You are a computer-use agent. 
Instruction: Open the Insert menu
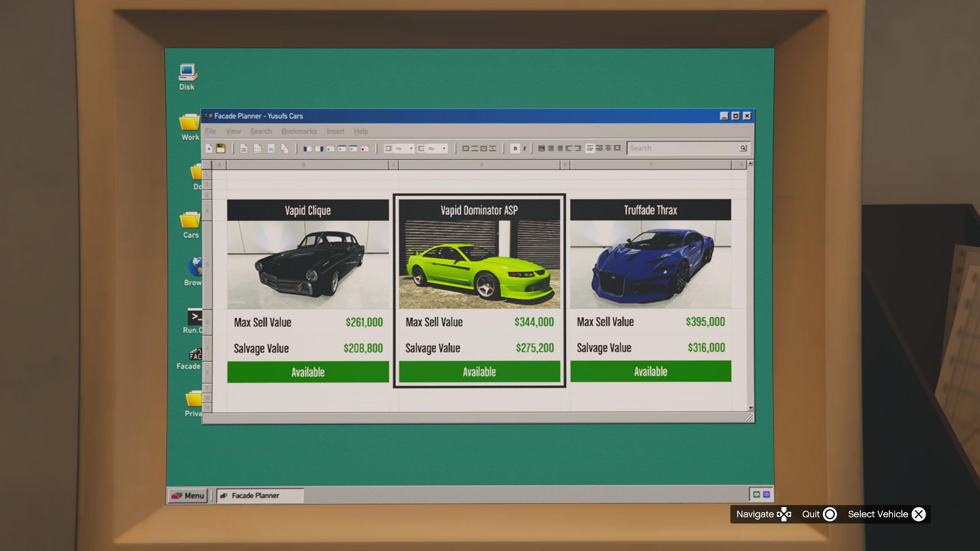[335, 131]
